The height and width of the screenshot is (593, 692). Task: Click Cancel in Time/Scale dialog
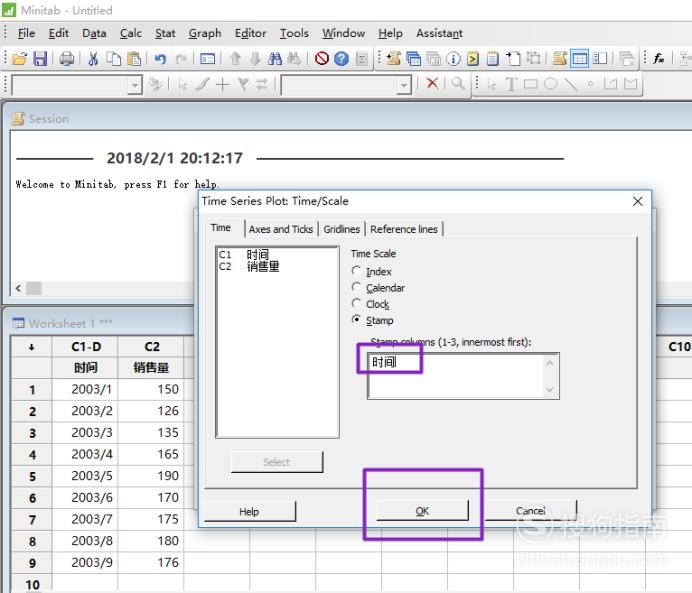(530, 511)
